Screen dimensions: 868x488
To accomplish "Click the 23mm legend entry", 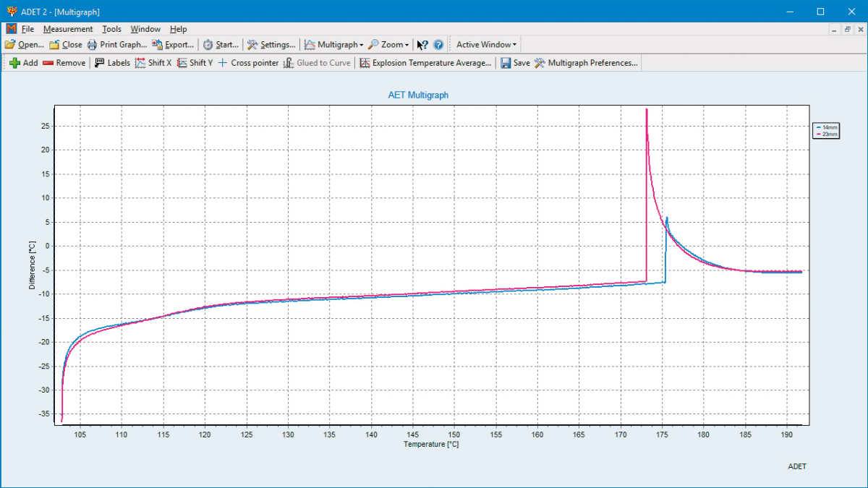I will tap(829, 134).
